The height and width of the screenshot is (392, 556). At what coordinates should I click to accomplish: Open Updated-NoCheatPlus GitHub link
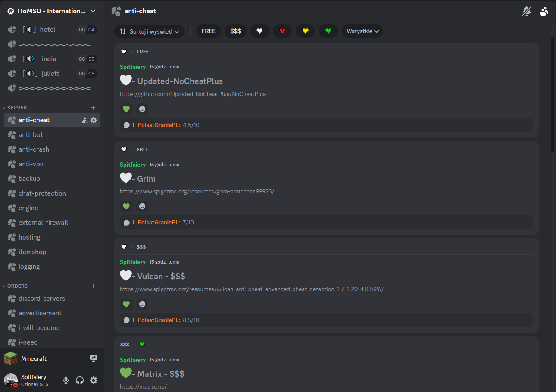tap(193, 94)
